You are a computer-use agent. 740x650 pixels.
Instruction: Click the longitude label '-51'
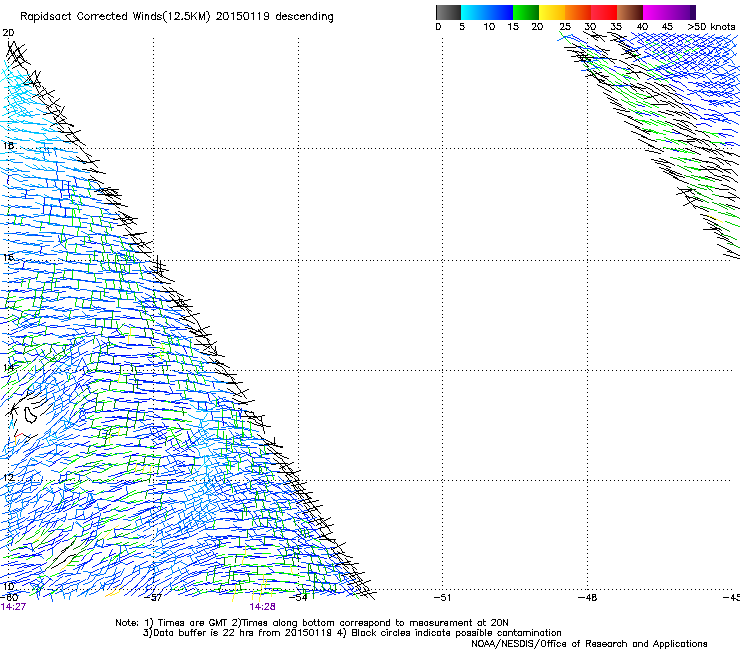[x=442, y=597]
